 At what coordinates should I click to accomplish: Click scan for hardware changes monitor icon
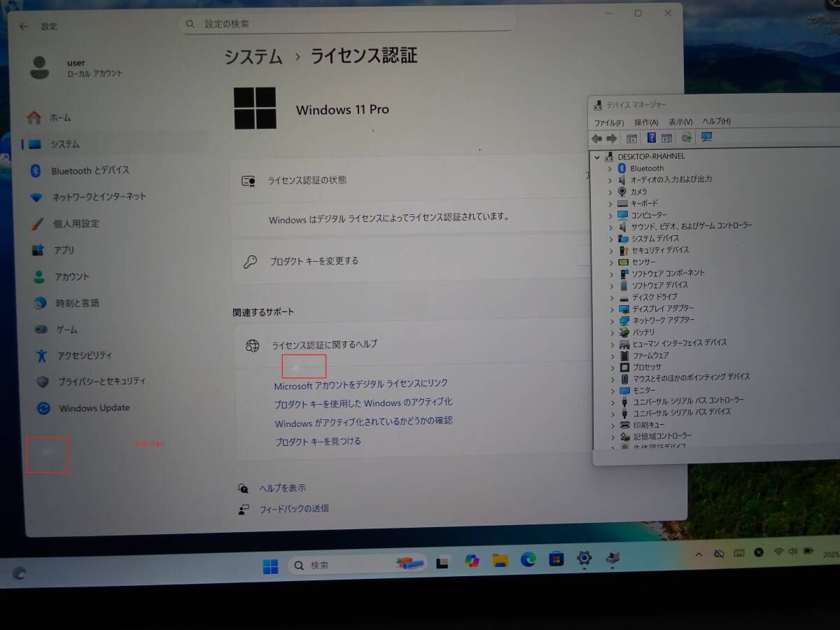coord(706,137)
